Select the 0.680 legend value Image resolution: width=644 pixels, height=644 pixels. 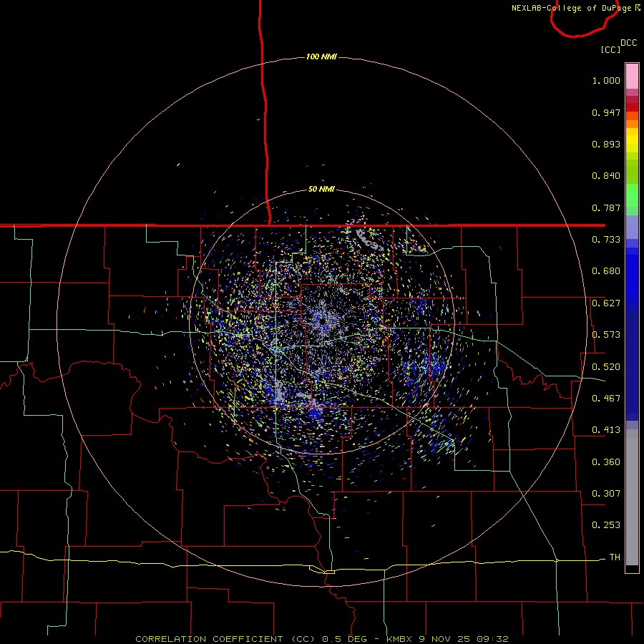(606, 271)
